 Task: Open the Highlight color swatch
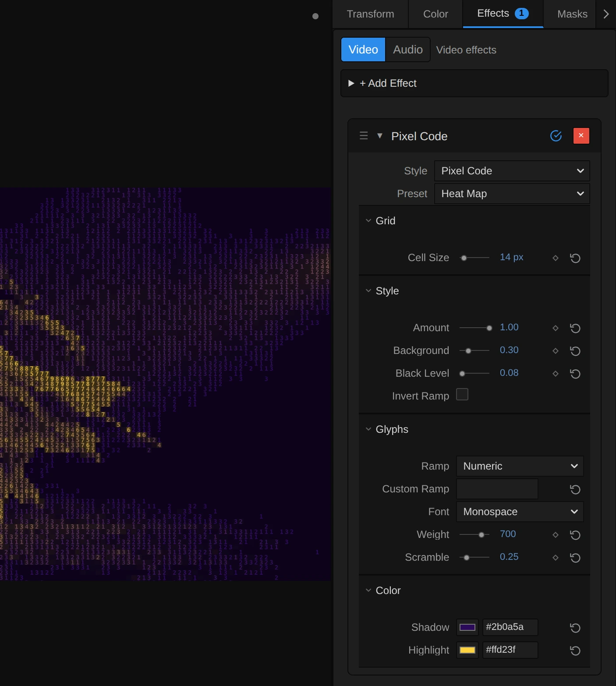point(467,650)
